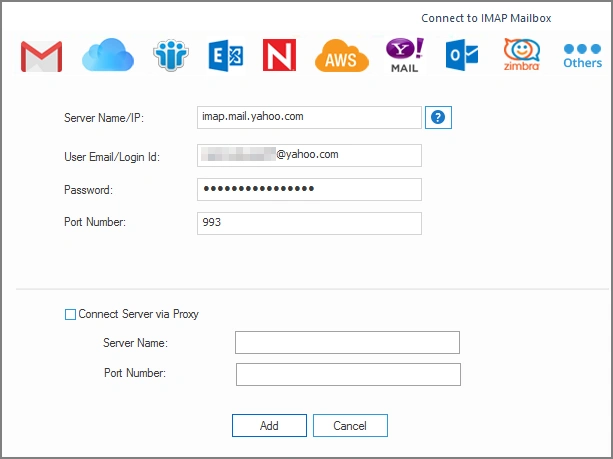Enable Connect Server via Proxy checkbox
The height and width of the screenshot is (459, 613).
70,314
